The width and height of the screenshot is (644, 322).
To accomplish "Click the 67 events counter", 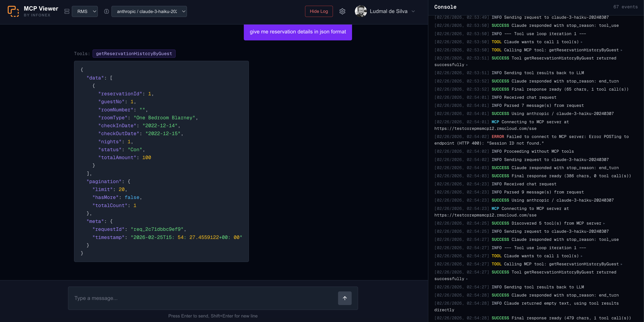I will click(625, 7).
